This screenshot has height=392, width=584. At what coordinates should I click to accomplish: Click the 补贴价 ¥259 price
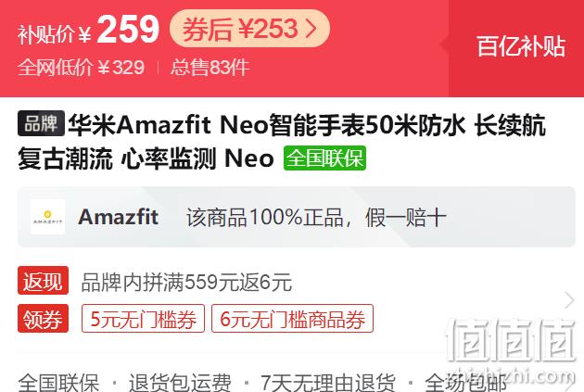point(89,30)
